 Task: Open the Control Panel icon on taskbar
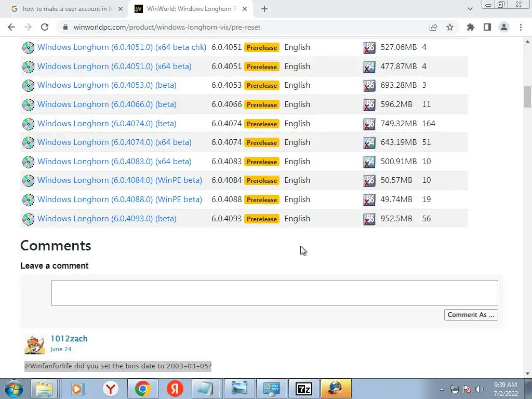271,389
